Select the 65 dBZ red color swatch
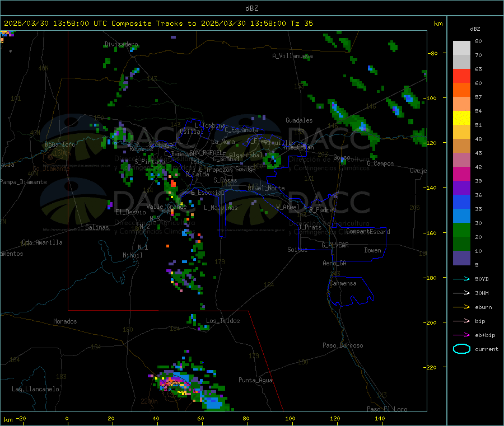504x426 pixels. (x=461, y=76)
